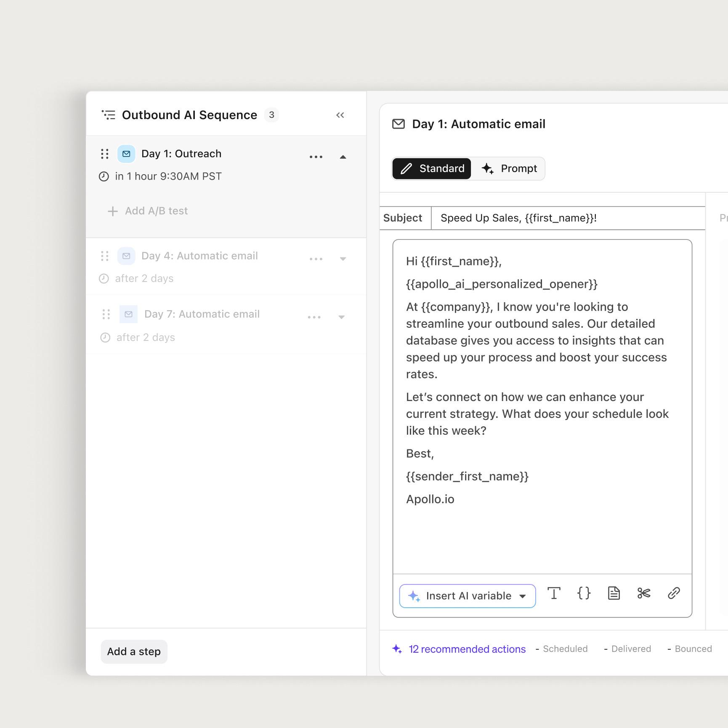The width and height of the screenshot is (728, 728).
Task: Open the 12 recommended actions link
Action: [467, 649]
